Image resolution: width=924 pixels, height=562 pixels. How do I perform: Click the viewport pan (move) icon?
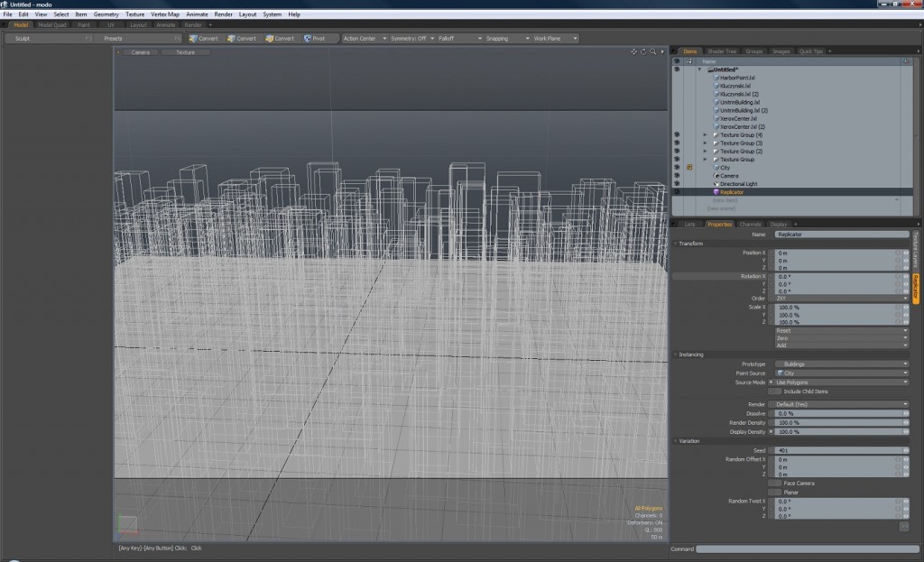(634, 52)
